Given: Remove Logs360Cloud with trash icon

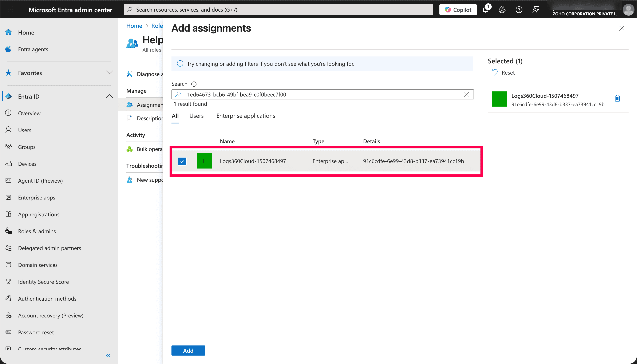Looking at the screenshot, I should click(x=617, y=98).
